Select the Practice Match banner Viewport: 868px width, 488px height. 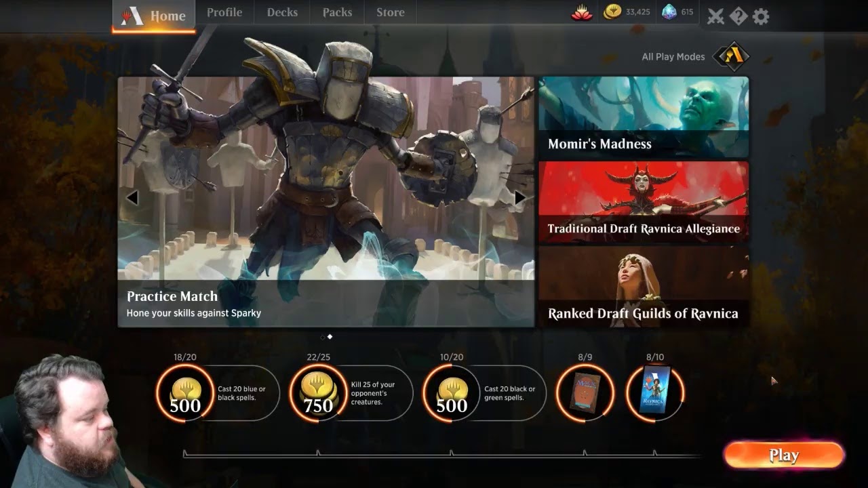tap(326, 202)
